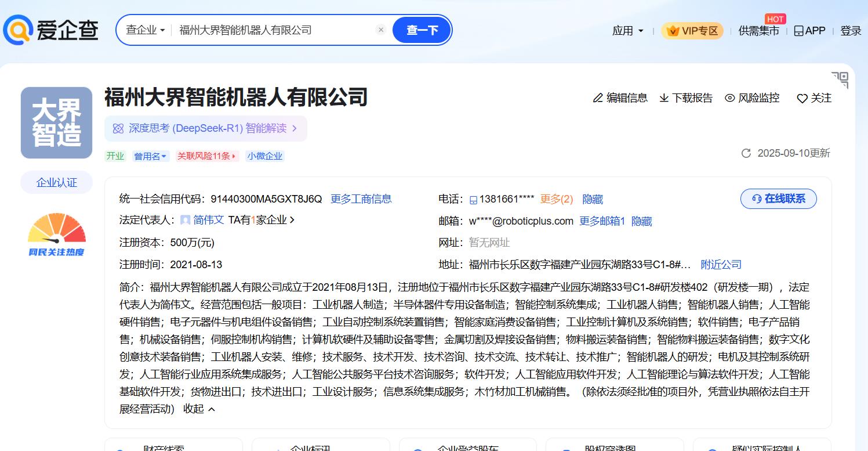Click 更多(2) phone numbers link
Image resolution: width=868 pixels, height=451 pixels.
click(557, 200)
